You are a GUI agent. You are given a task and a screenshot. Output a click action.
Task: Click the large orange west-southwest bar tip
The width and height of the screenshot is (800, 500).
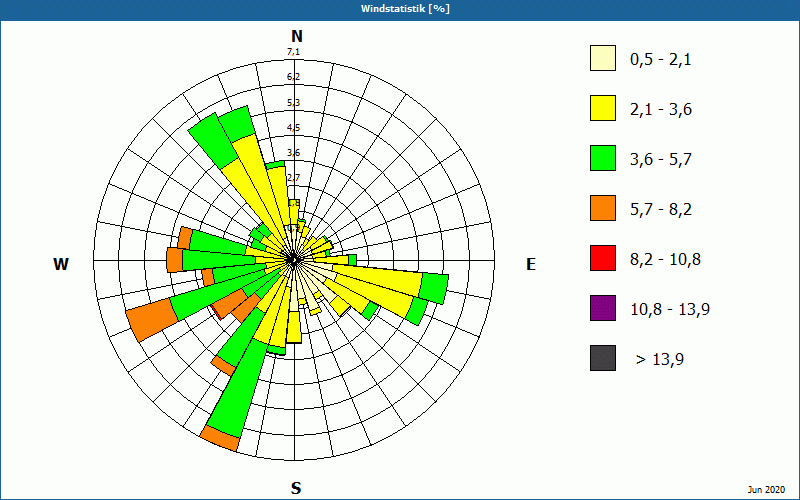pyautogui.click(x=152, y=319)
